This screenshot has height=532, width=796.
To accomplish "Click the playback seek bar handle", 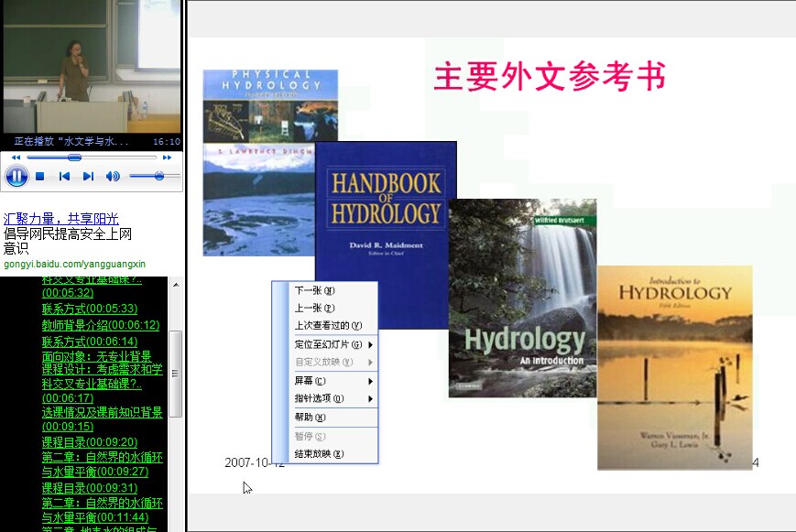I will (x=74, y=157).
